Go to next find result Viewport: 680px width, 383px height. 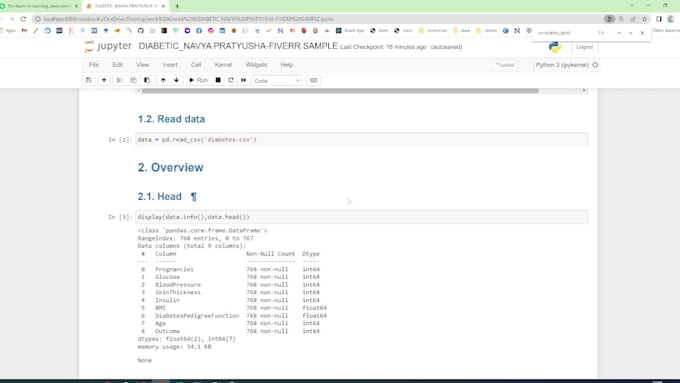pyautogui.click(x=631, y=33)
